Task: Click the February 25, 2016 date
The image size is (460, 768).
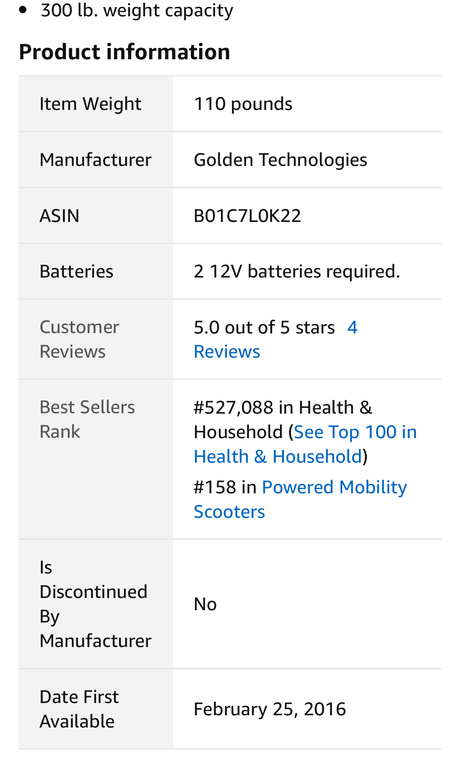Action: (x=270, y=709)
